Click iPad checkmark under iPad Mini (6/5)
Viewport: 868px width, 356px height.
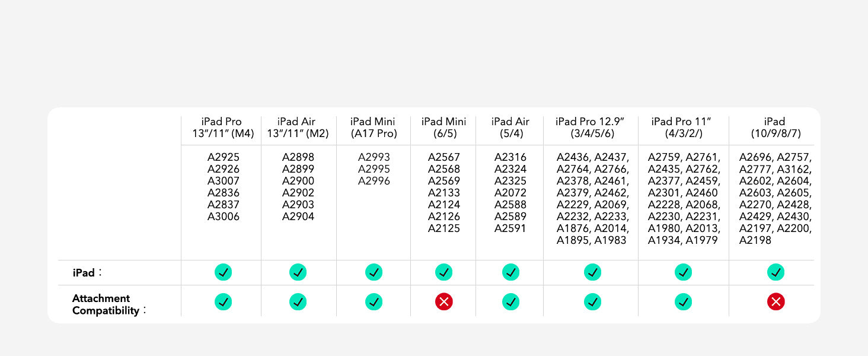443,272
